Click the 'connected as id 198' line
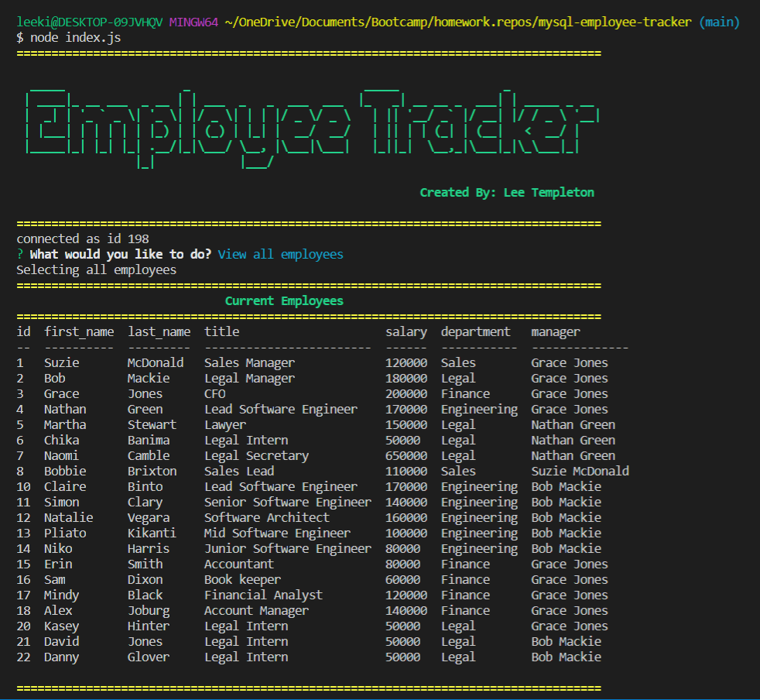This screenshot has height=700, width=760. (83, 238)
